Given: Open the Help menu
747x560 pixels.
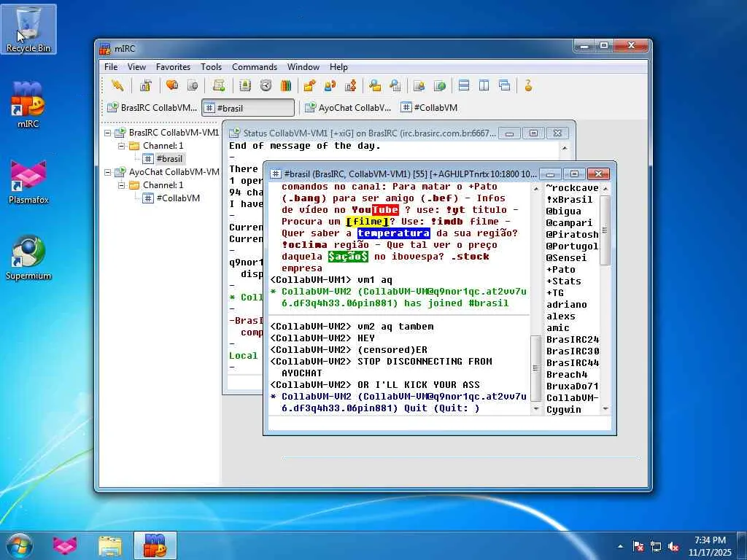Looking at the screenshot, I should (x=338, y=67).
